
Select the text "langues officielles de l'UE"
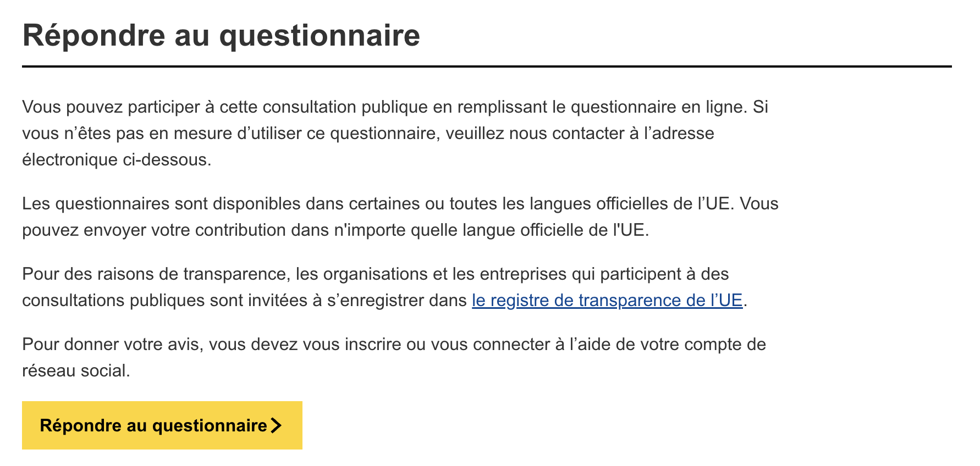coord(630,203)
